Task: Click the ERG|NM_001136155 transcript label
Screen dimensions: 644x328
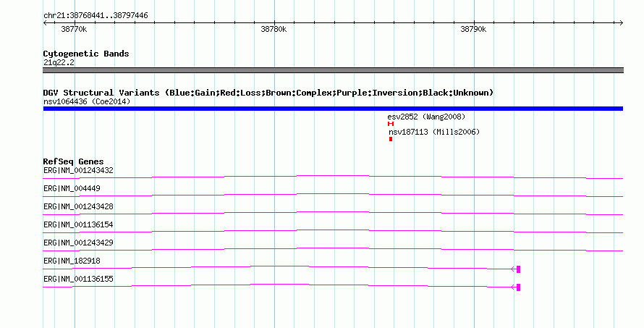Action: click(78, 279)
